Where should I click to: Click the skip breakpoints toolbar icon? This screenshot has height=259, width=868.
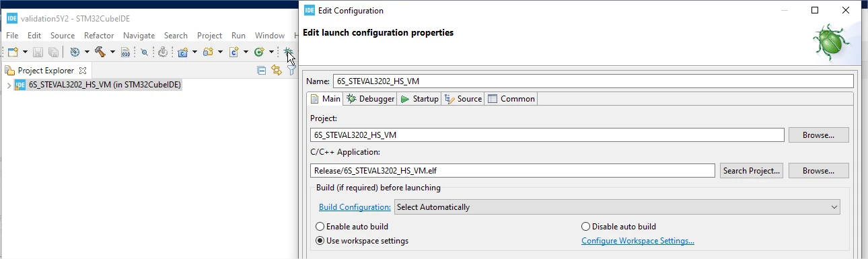click(144, 52)
